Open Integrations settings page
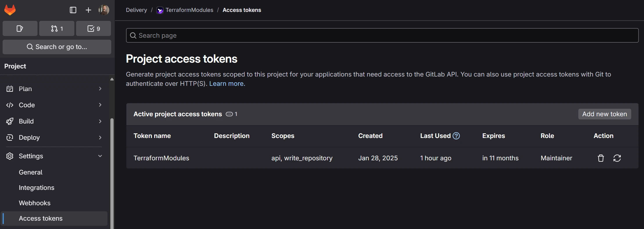The width and height of the screenshot is (644, 229). coord(37,188)
